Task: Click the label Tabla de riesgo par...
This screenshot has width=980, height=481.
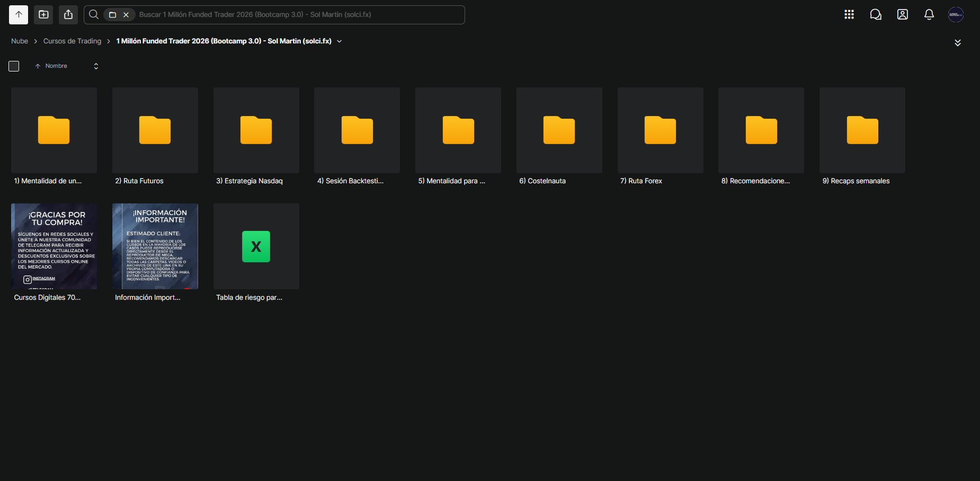Action: (249, 298)
